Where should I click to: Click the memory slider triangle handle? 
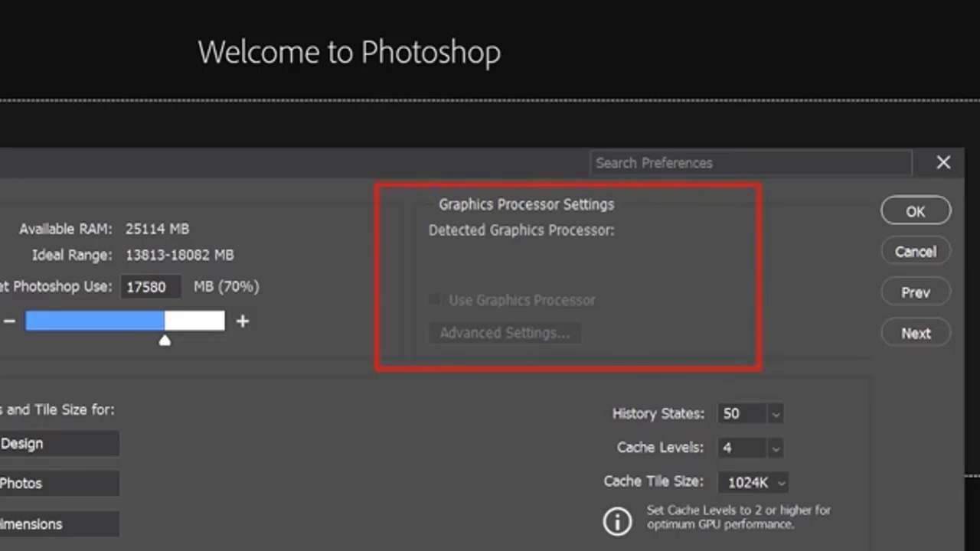pos(165,340)
